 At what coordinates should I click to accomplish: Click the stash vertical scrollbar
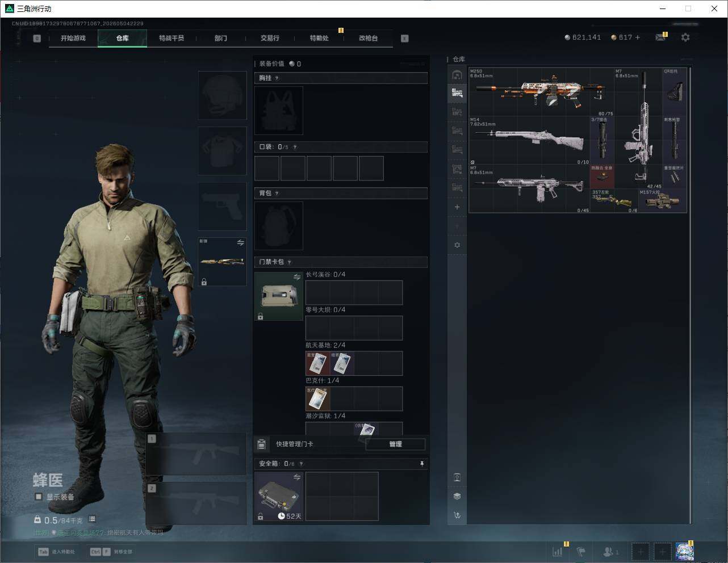(691, 295)
